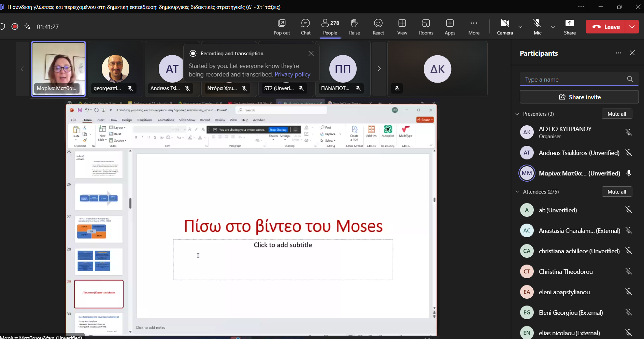Show next participants in video gallery
The width and height of the screenshot is (644, 339).
pyautogui.click(x=379, y=69)
